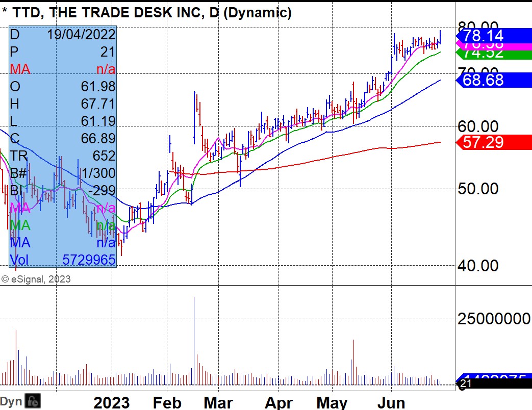Click the 60.00 price axis label
532x410 pixels.
coord(478,126)
